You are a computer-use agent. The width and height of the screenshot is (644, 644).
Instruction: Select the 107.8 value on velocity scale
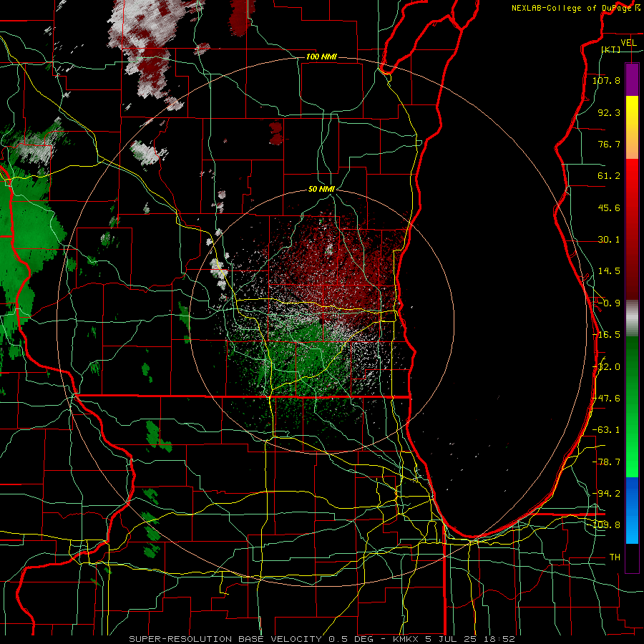pos(606,80)
